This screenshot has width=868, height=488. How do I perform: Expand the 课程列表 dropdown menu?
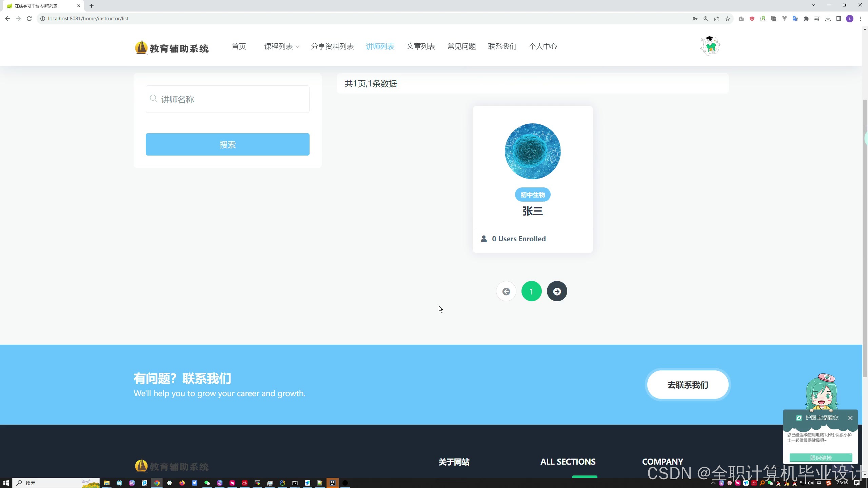282,46
